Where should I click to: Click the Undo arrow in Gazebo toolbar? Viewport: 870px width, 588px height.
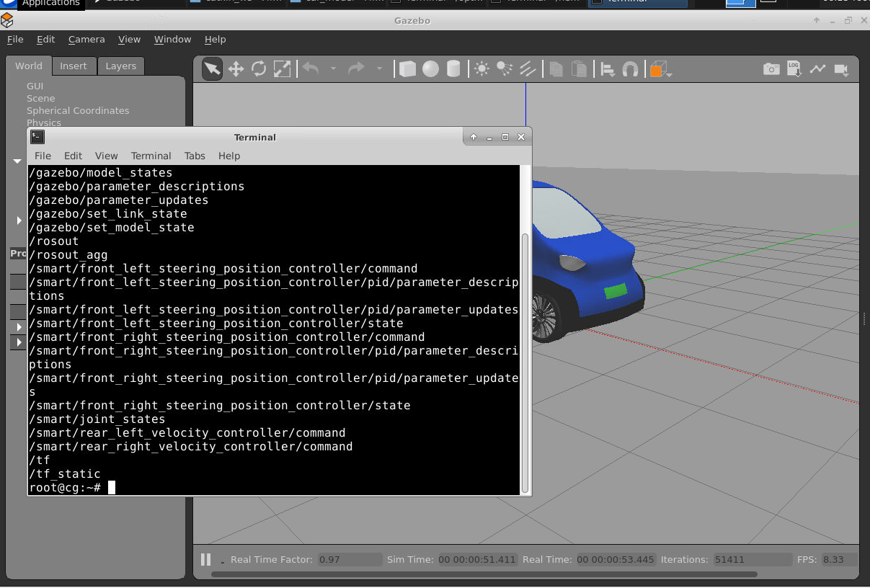(311, 68)
